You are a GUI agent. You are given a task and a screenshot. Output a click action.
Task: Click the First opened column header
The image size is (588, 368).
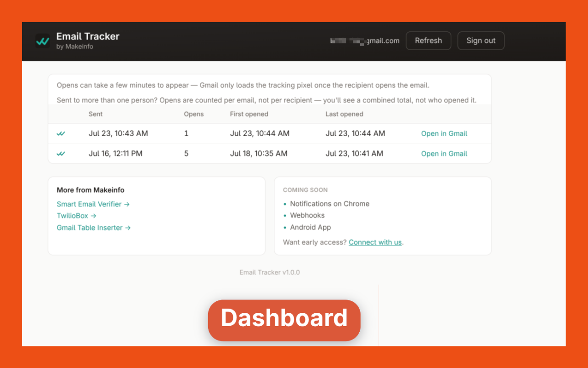tap(249, 114)
